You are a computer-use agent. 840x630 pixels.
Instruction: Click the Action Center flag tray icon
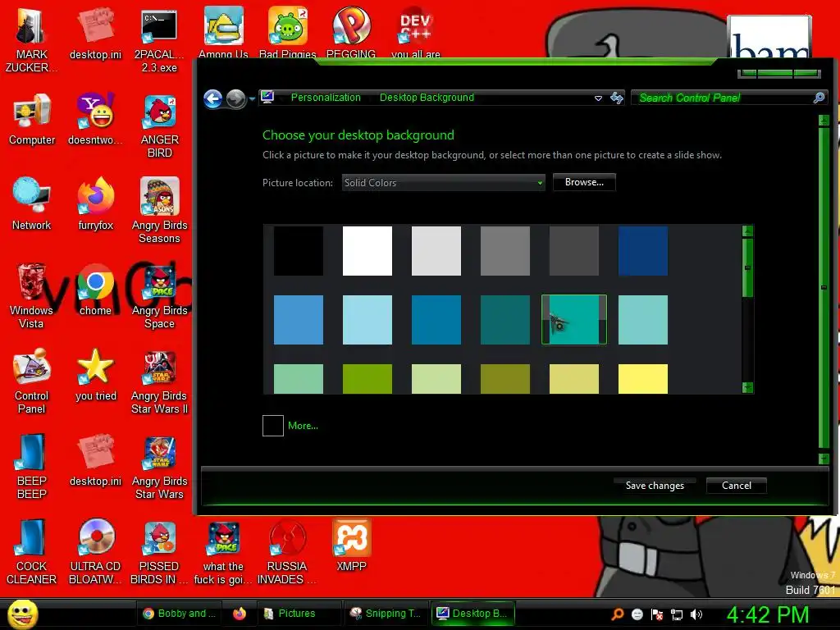click(x=657, y=614)
